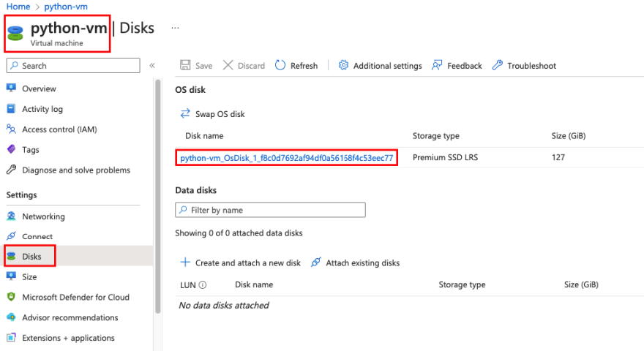Go to Overview in left menu
Image resolution: width=644 pixels, height=351 pixels.
[x=39, y=88]
